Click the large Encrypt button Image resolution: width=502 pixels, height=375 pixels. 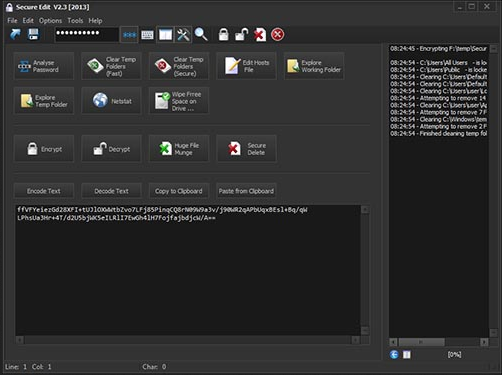[x=44, y=149]
